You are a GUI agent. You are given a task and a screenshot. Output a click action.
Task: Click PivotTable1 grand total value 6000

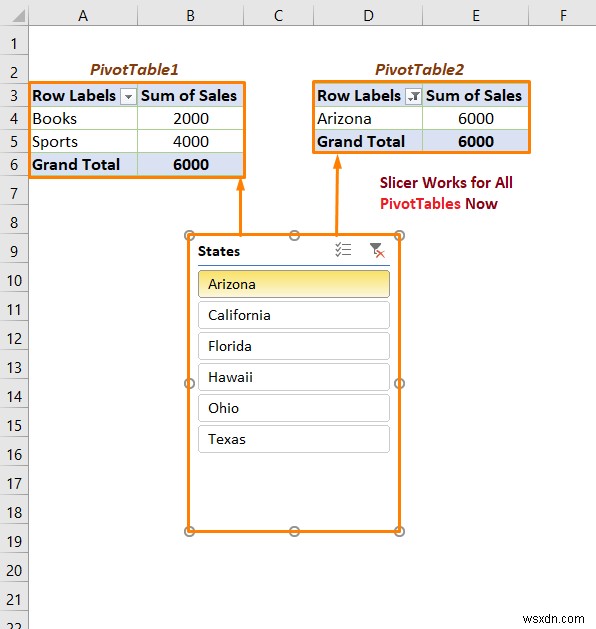[191, 164]
